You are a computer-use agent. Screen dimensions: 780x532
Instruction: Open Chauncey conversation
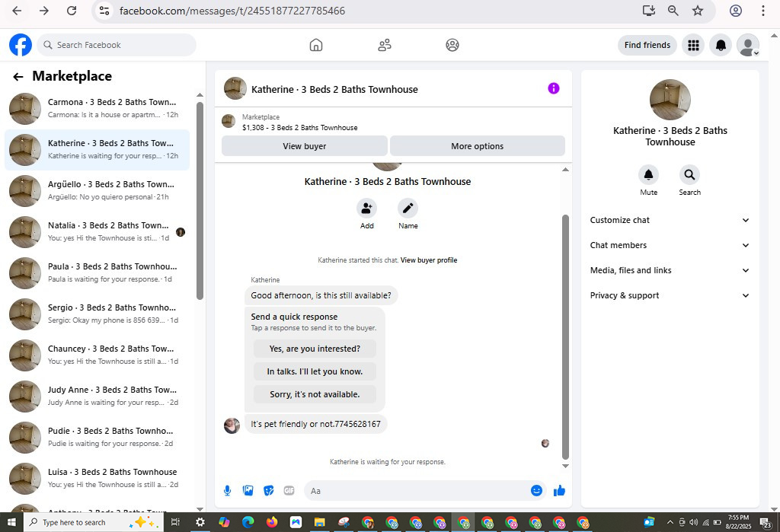click(x=97, y=355)
